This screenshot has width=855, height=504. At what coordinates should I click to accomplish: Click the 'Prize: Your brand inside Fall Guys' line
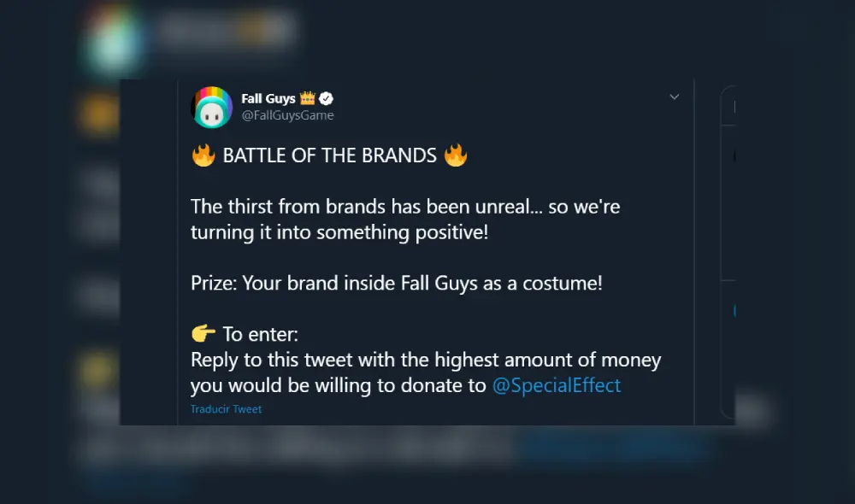tap(397, 283)
